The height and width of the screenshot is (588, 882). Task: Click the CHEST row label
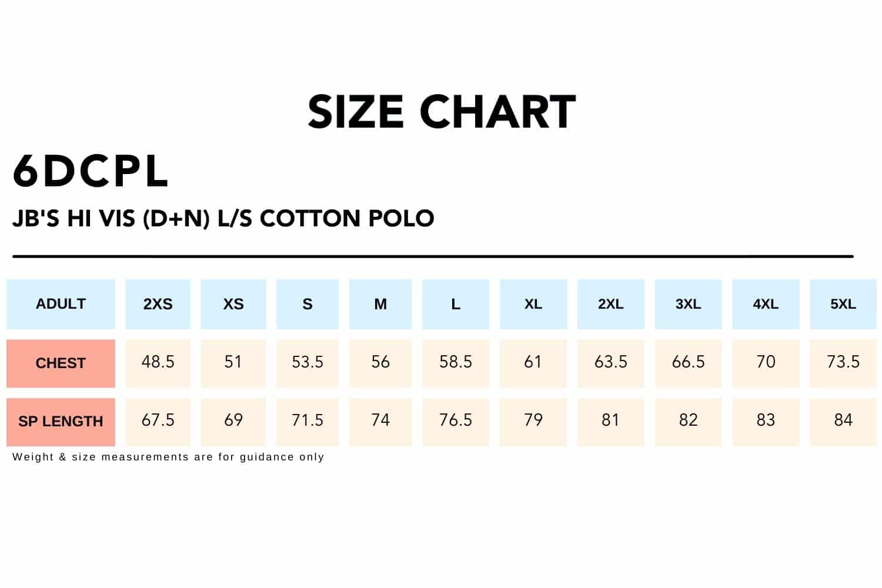[61, 363]
